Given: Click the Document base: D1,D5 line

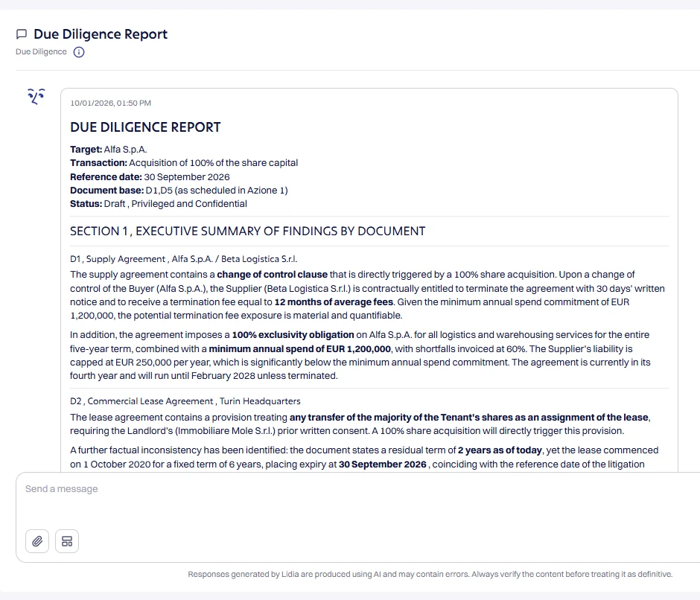Looking at the screenshot, I should [179, 191].
